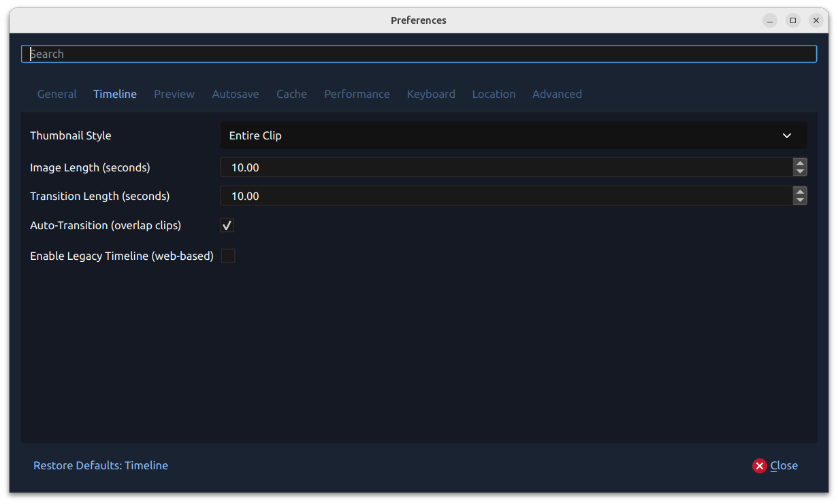
Task: Show the Advanced preferences tab
Action: (557, 94)
